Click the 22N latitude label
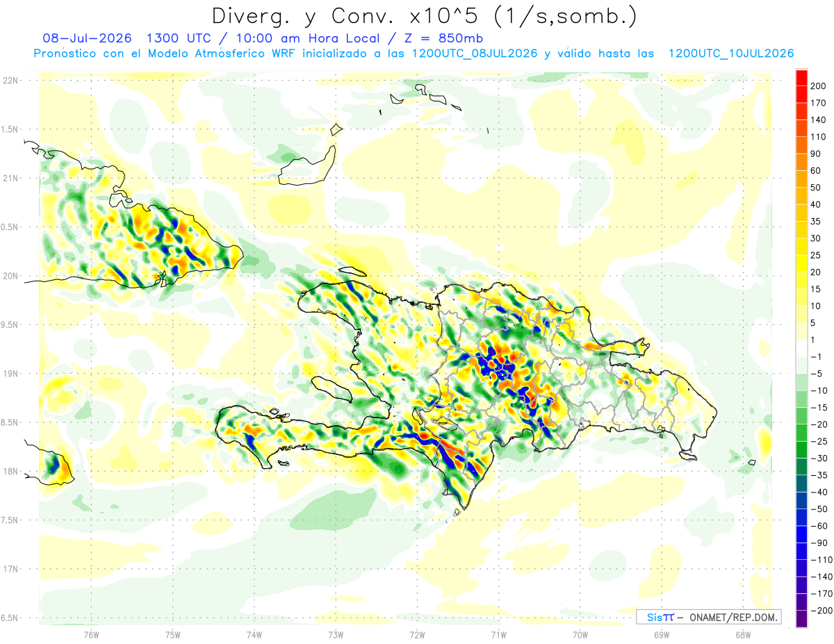The height and width of the screenshot is (644, 834). 10,81
